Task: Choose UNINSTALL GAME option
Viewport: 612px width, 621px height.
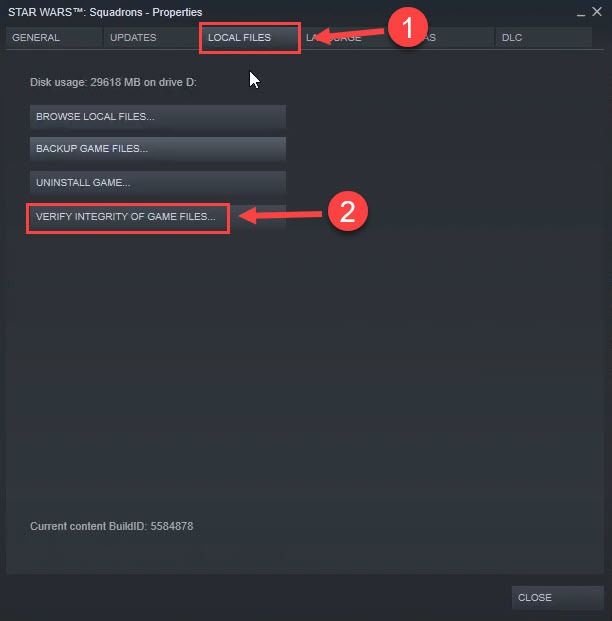Action: pos(158,183)
